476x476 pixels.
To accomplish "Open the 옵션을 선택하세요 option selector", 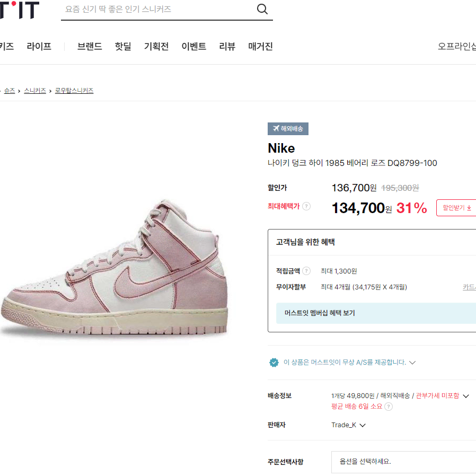I will click(403, 462).
